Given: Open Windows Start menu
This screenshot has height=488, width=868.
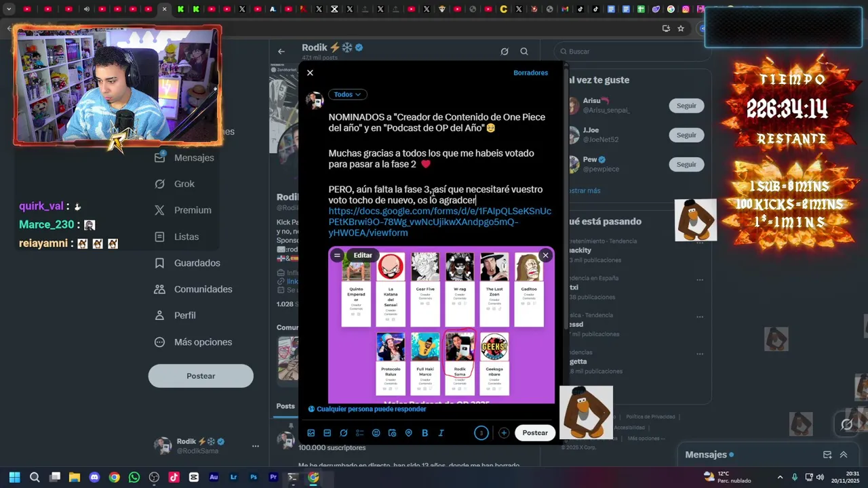Looking at the screenshot, I should tap(15, 477).
